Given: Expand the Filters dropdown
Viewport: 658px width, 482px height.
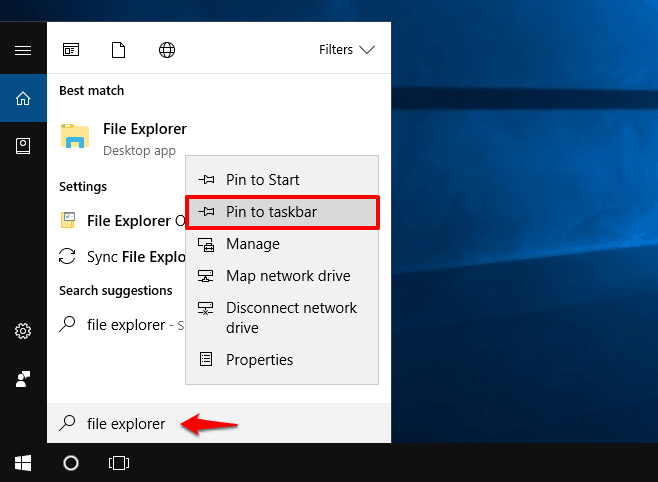Looking at the screenshot, I should coord(346,50).
